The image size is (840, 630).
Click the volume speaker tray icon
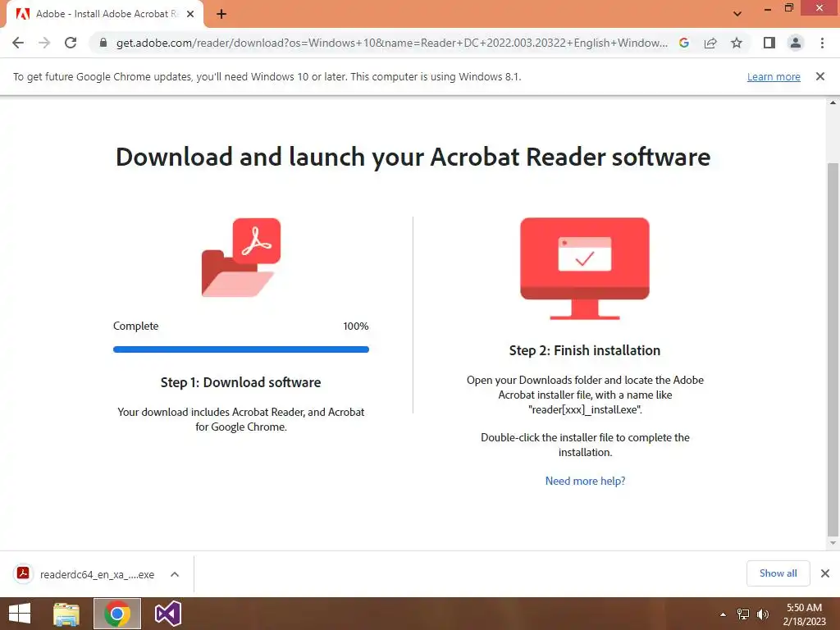click(762, 614)
